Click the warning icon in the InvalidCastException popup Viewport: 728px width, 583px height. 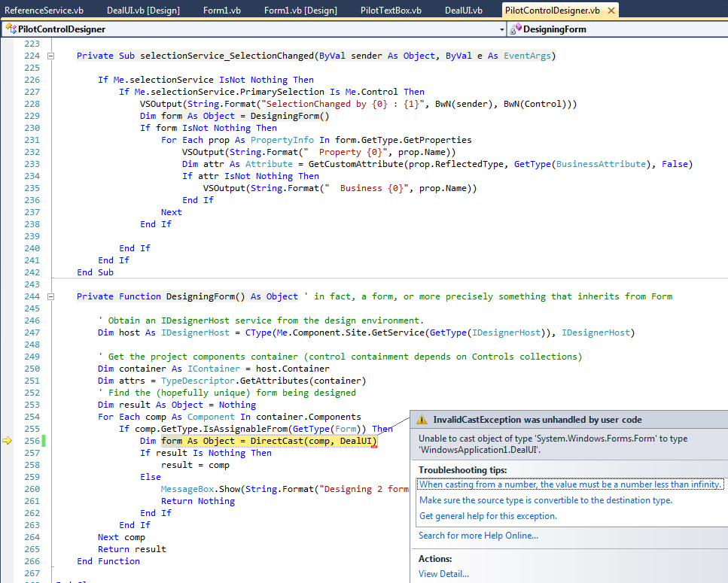[x=423, y=420]
